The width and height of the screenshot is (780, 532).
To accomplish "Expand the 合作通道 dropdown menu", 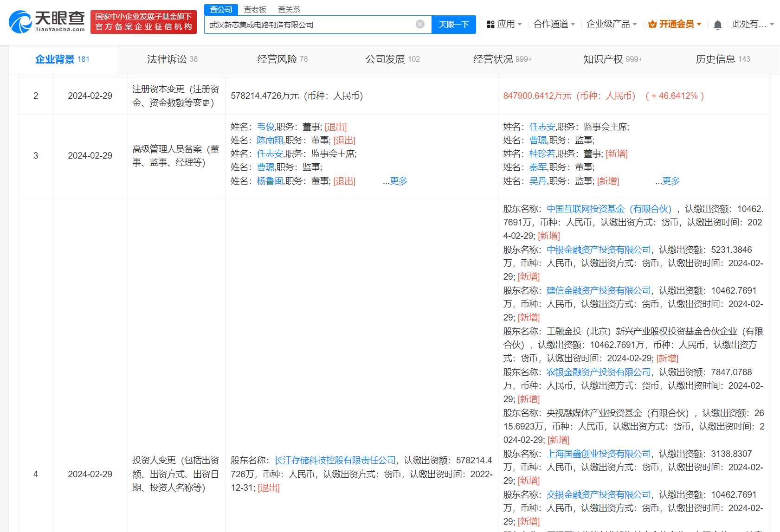I will click(554, 24).
